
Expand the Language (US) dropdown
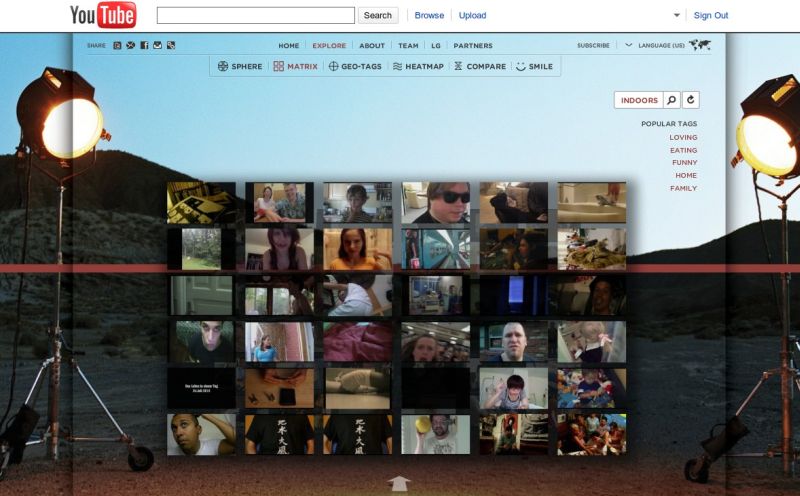click(629, 45)
